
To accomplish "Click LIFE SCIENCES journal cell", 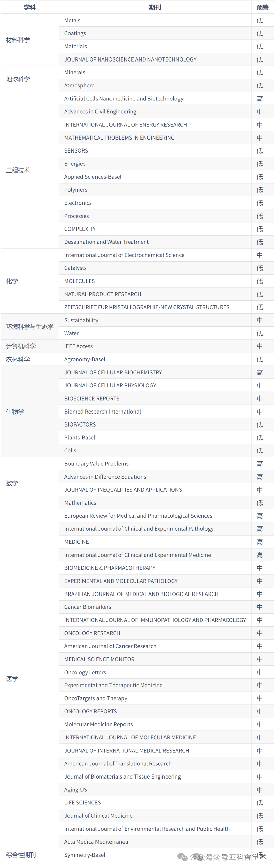I will (155, 803).
